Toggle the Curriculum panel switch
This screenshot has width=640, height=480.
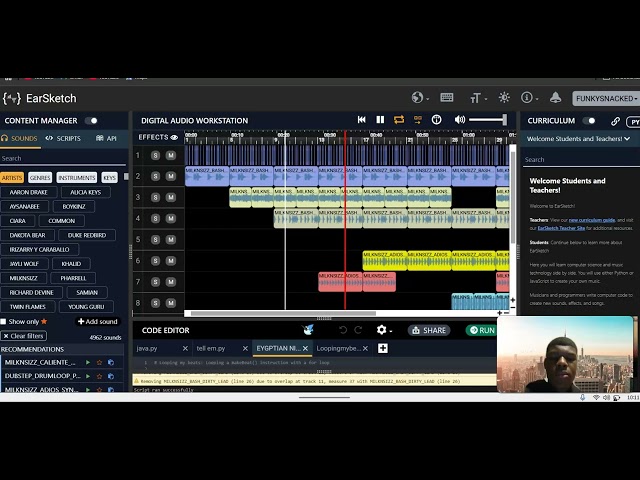click(x=589, y=121)
